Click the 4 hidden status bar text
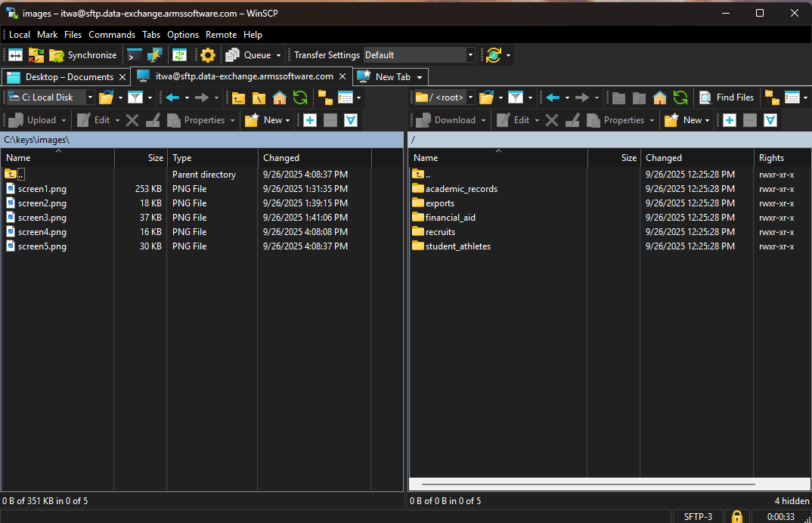812x523 pixels. coord(792,501)
